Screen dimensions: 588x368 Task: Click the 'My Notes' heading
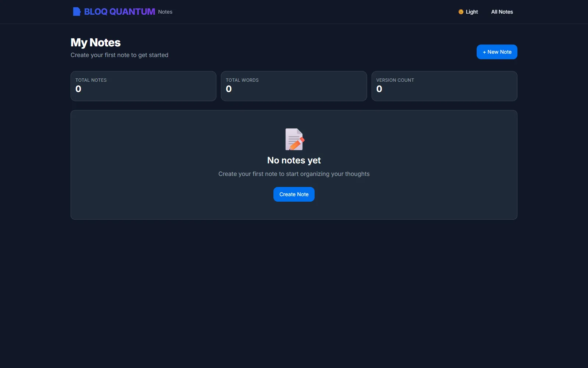click(x=96, y=43)
